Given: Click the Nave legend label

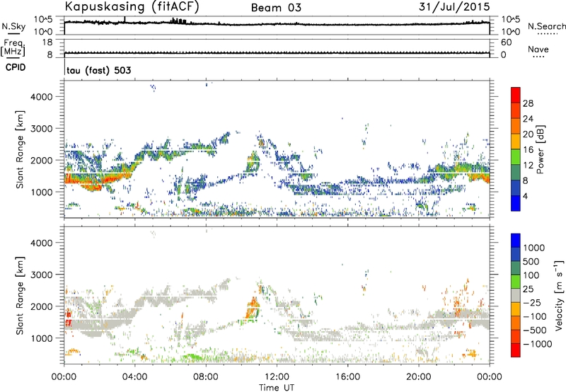Looking at the screenshot, I should pyautogui.click(x=538, y=49).
